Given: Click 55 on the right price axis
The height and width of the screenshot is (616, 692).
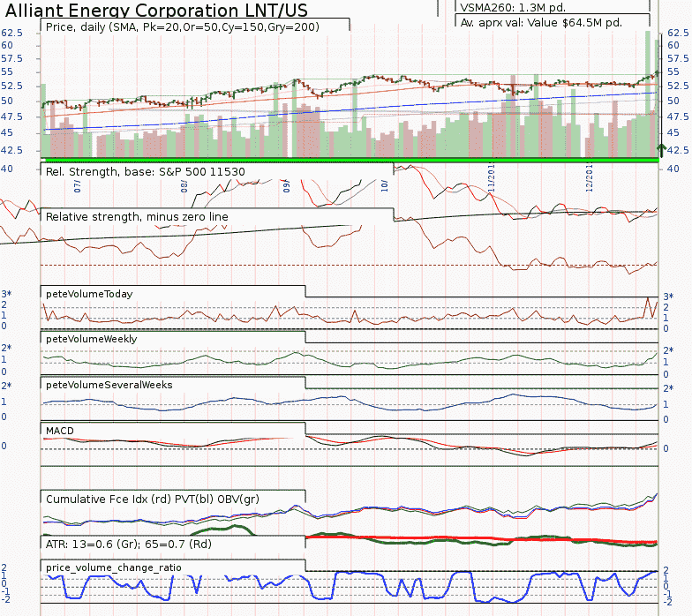Looking at the screenshot, I should tap(673, 72).
